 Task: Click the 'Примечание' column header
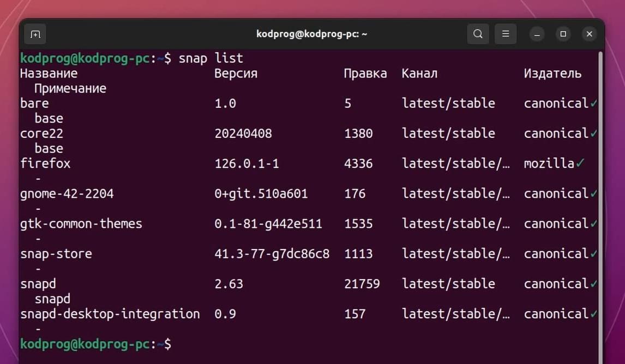click(70, 89)
